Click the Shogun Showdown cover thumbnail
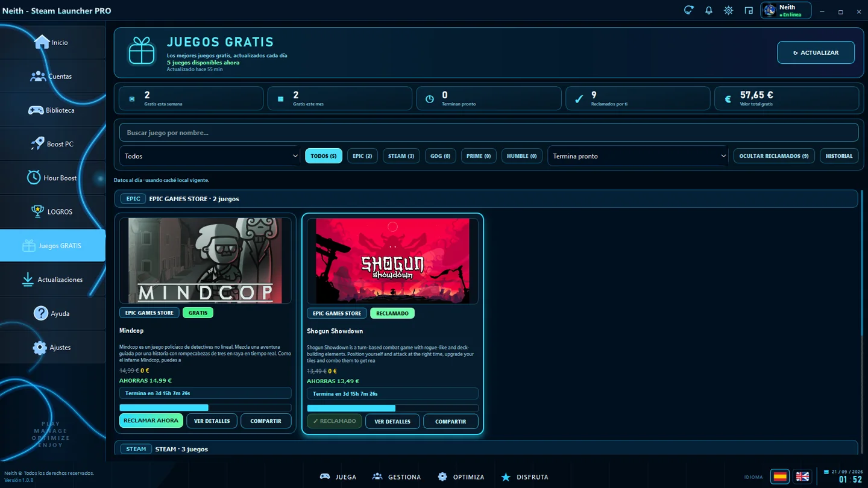The height and width of the screenshot is (488, 868). (x=392, y=261)
